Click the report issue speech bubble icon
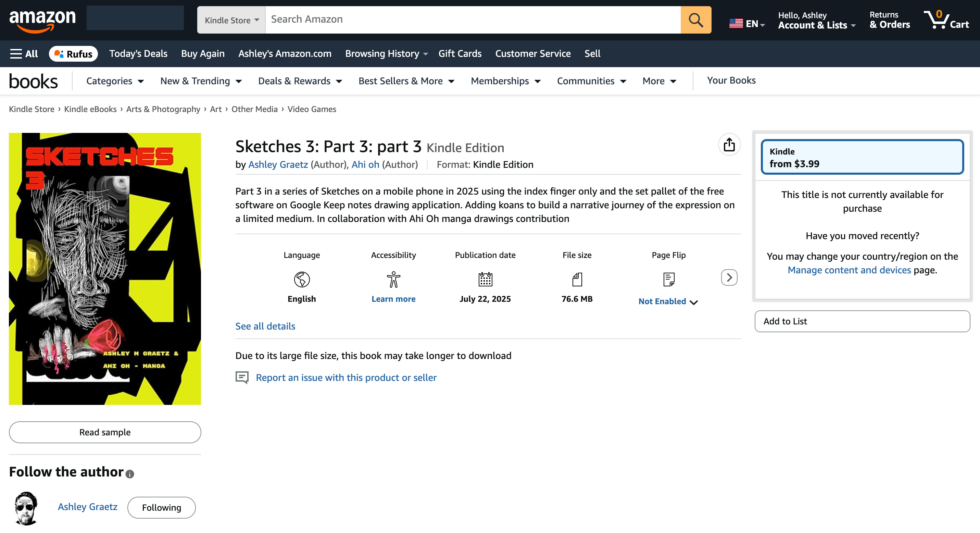 (242, 377)
